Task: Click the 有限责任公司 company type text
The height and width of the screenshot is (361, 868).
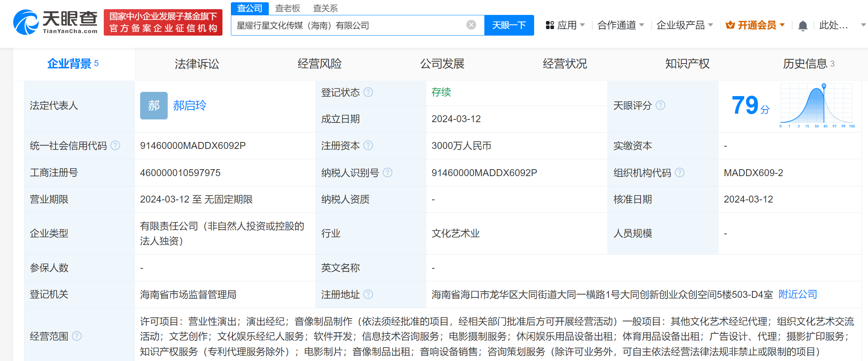Action: (222, 234)
